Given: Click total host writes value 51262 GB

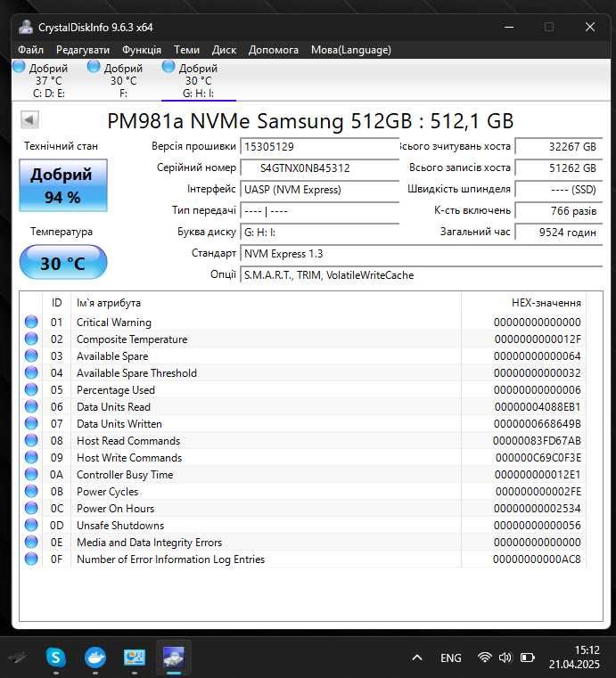Looking at the screenshot, I should coord(559,167).
